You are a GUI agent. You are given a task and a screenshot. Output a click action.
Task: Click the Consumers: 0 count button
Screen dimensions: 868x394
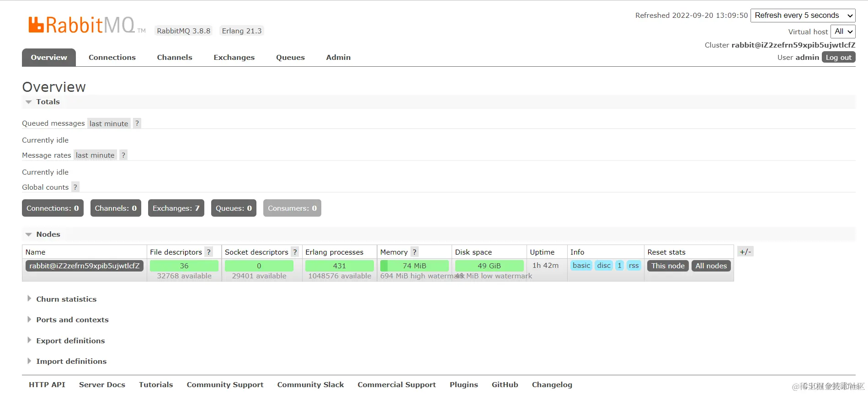click(x=292, y=208)
